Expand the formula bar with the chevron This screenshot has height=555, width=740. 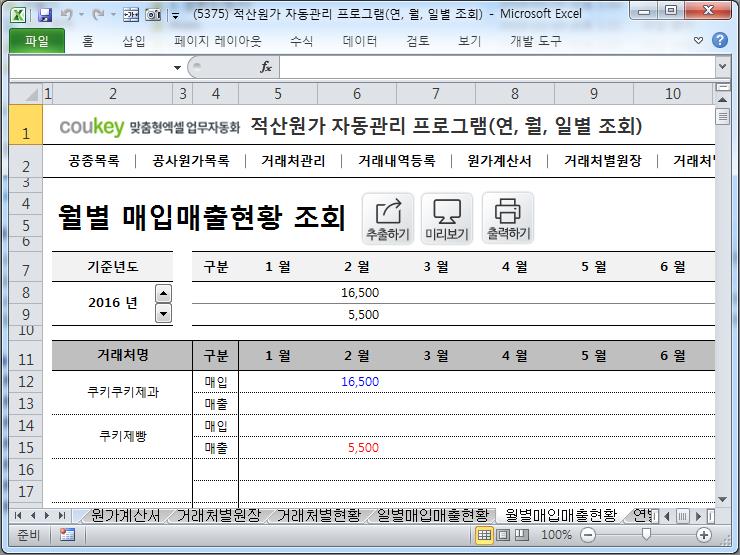[722, 67]
